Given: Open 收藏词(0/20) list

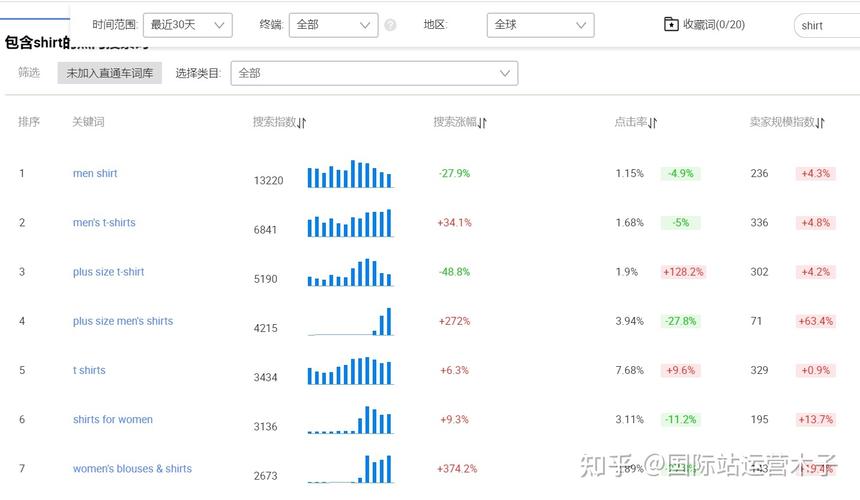Looking at the screenshot, I should point(714,25).
